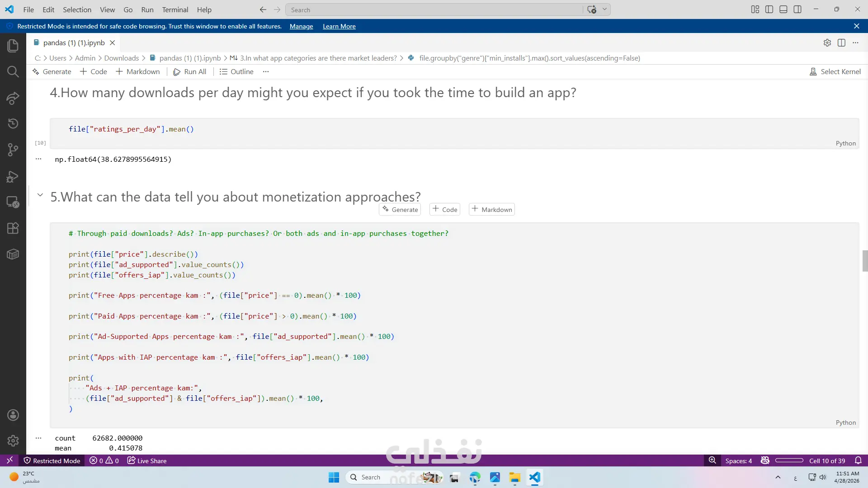The image size is (868, 488).
Task: Open the Accounts icon in activity bar
Action: click(13, 415)
